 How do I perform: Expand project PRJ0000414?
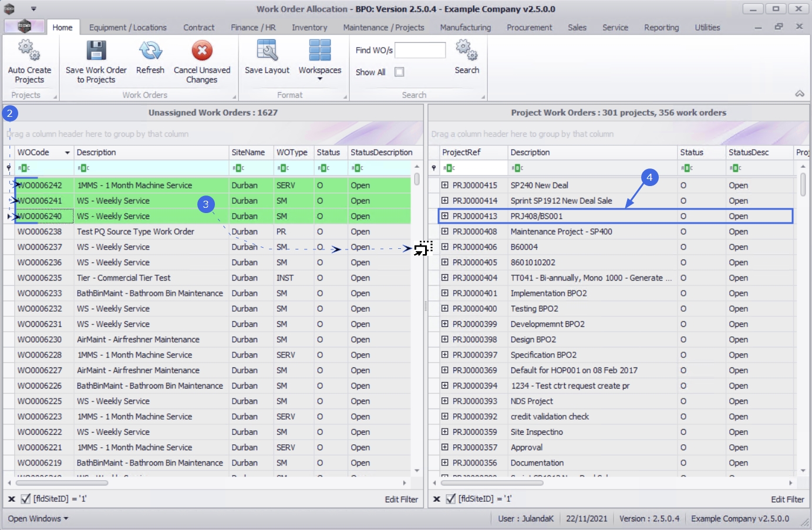click(x=445, y=201)
